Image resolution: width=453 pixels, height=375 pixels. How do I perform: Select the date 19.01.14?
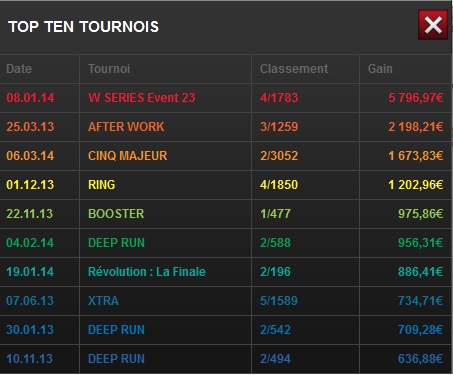click(30, 272)
